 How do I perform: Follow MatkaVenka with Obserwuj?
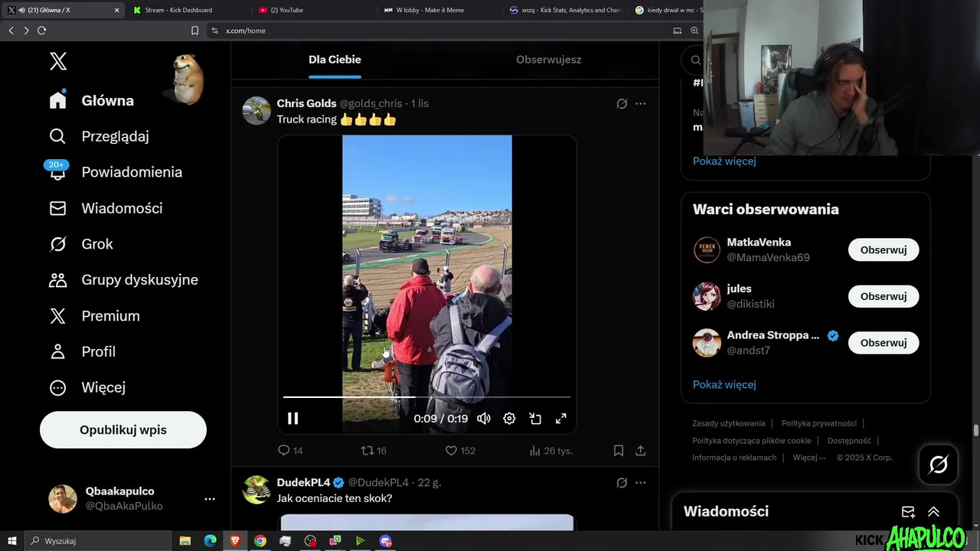coord(884,250)
